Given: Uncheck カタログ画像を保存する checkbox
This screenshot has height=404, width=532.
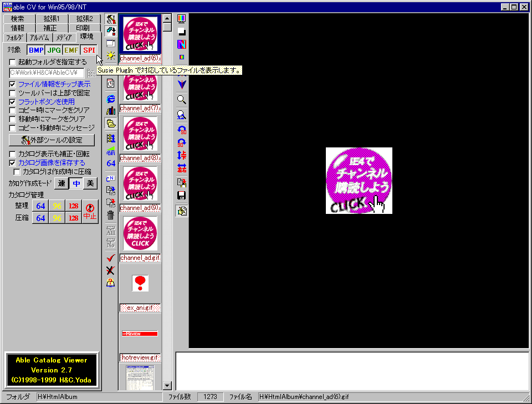Looking at the screenshot, I should click(x=13, y=163).
